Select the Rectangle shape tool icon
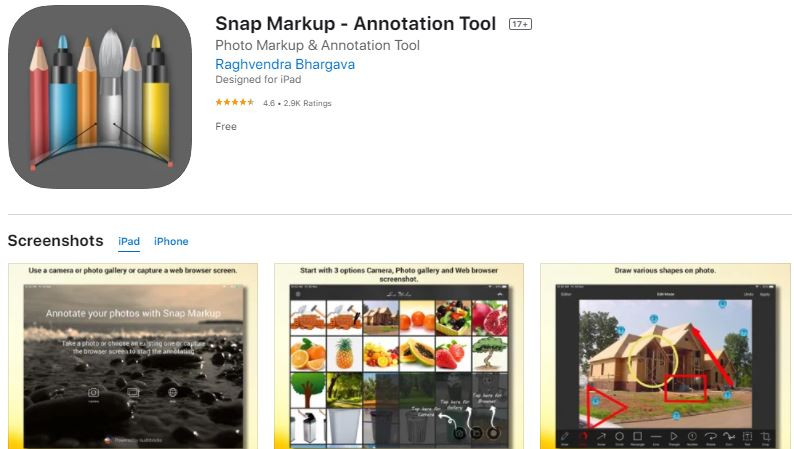The image size is (794, 449). [x=638, y=436]
